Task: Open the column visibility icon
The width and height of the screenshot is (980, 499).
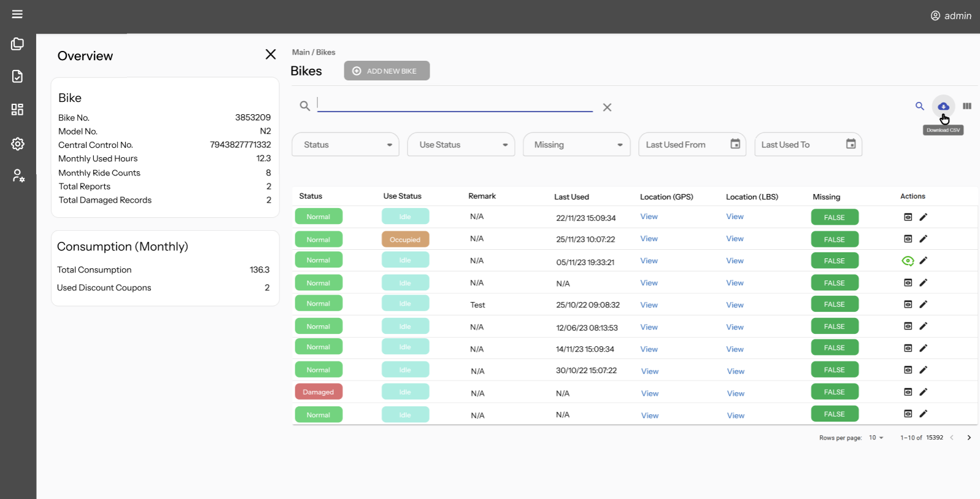Action: point(967,106)
